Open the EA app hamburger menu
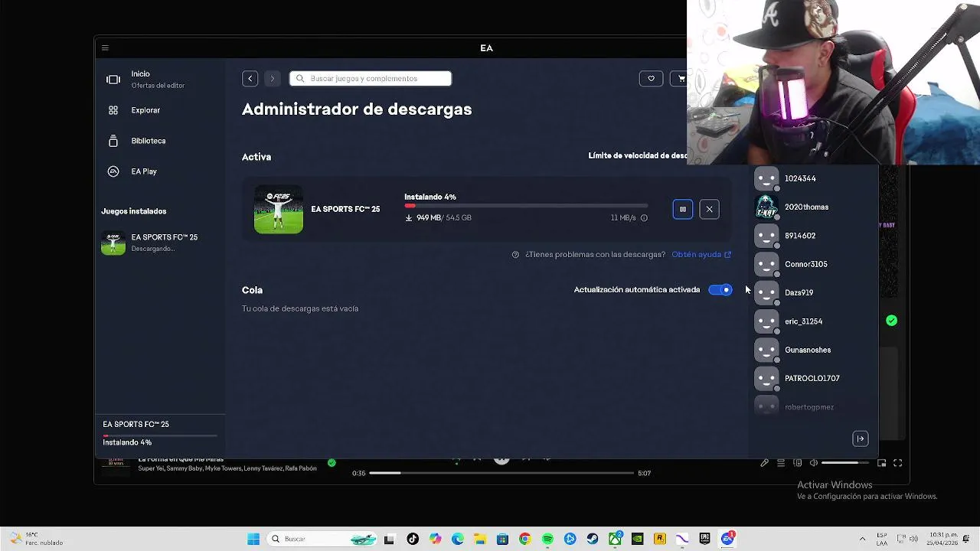Viewport: 980px width, 551px height. tap(105, 47)
